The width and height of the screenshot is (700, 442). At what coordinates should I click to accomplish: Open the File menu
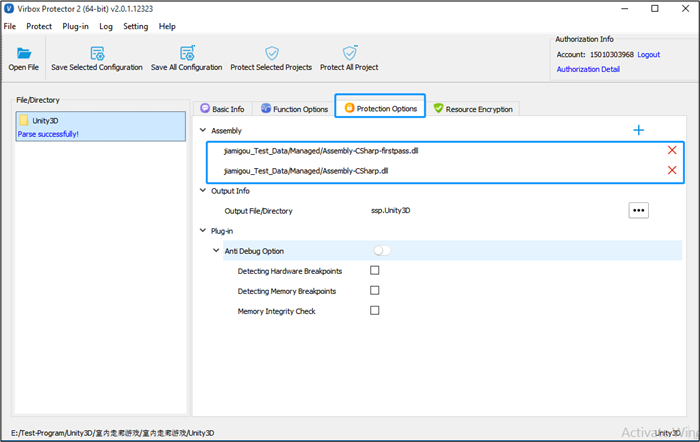pos(10,26)
